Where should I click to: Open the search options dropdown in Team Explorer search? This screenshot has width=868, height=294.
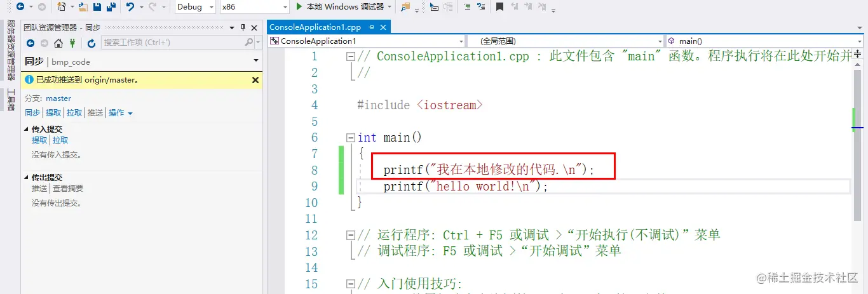(x=257, y=43)
